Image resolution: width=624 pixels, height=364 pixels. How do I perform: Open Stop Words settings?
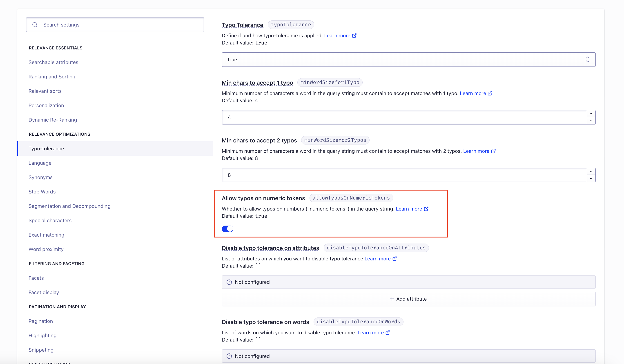tap(42, 192)
